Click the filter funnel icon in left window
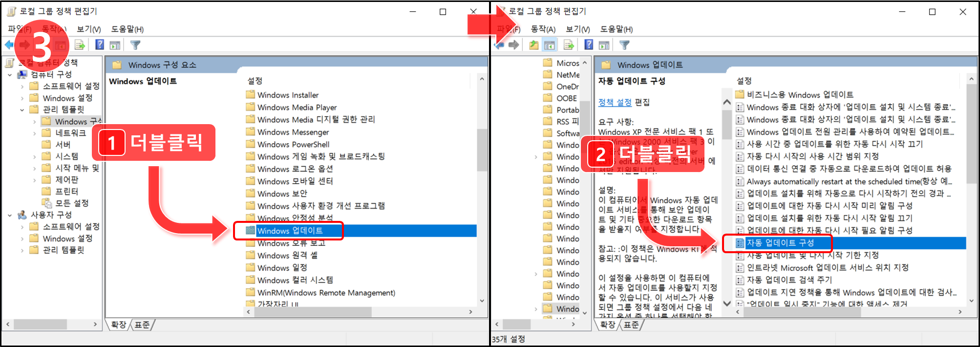 (x=135, y=45)
